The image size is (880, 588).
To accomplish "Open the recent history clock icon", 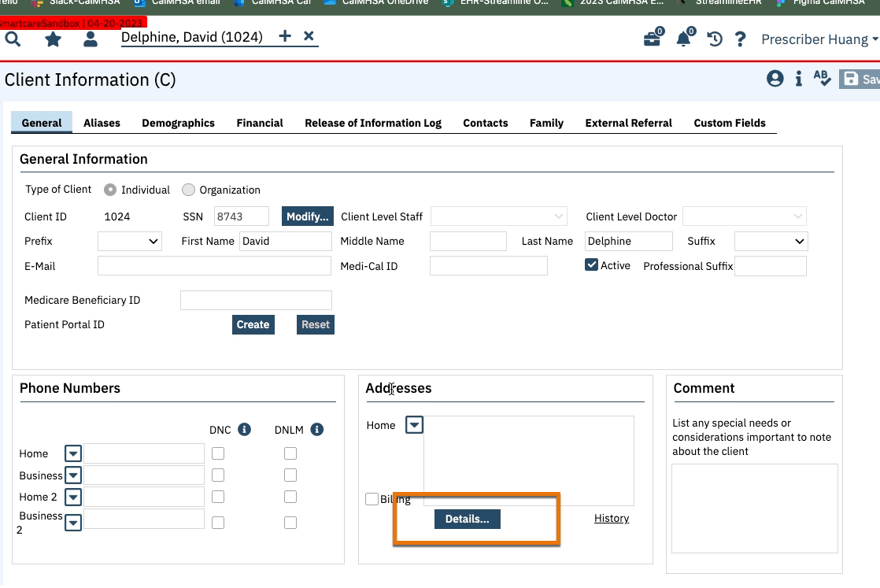I will 715,39.
